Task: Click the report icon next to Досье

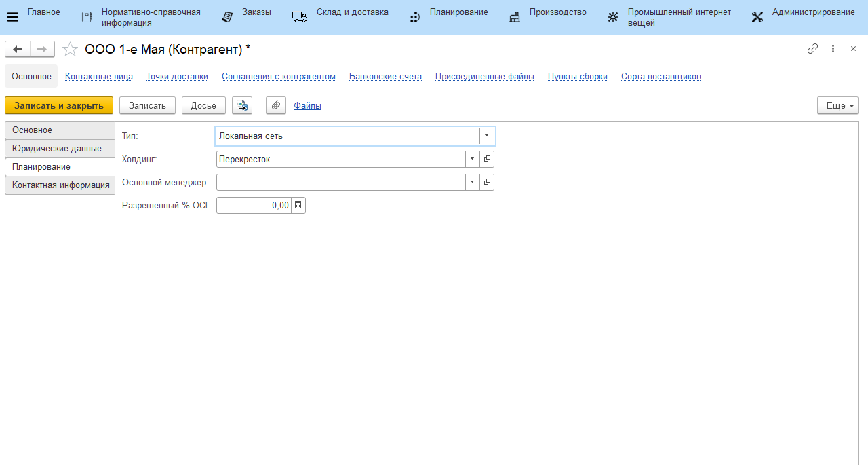Action: coord(242,105)
